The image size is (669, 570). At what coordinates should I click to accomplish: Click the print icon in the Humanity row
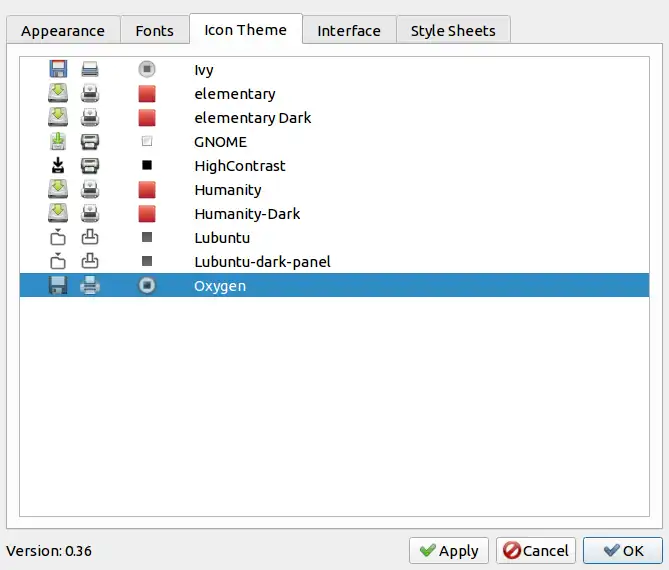tap(90, 189)
